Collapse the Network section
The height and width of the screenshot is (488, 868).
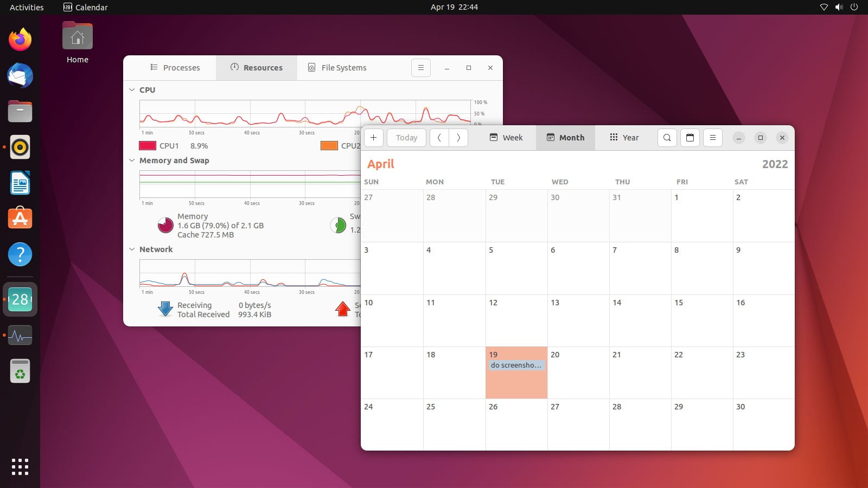pyautogui.click(x=131, y=249)
